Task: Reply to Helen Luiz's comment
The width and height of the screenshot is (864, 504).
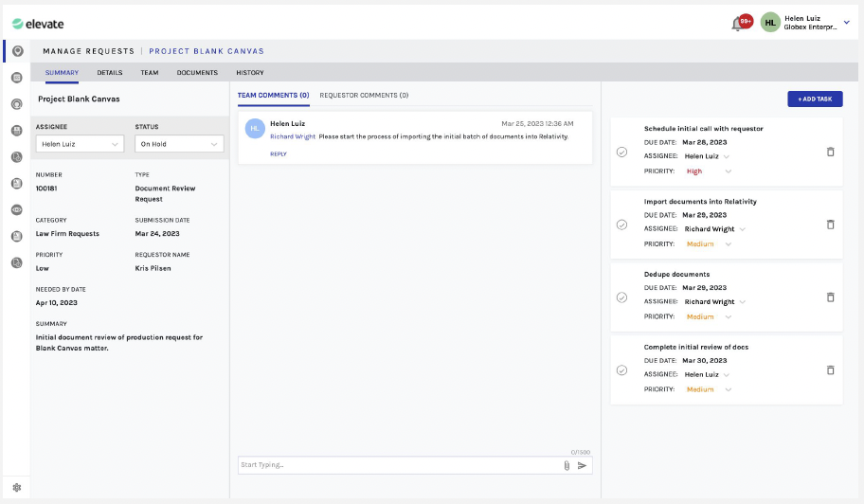Action: (279, 154)
